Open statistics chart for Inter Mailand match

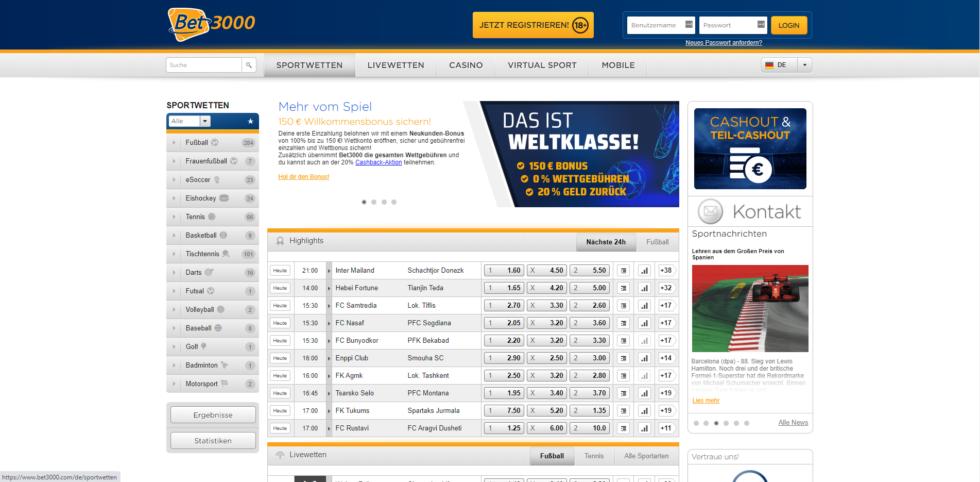pos(644,271)
